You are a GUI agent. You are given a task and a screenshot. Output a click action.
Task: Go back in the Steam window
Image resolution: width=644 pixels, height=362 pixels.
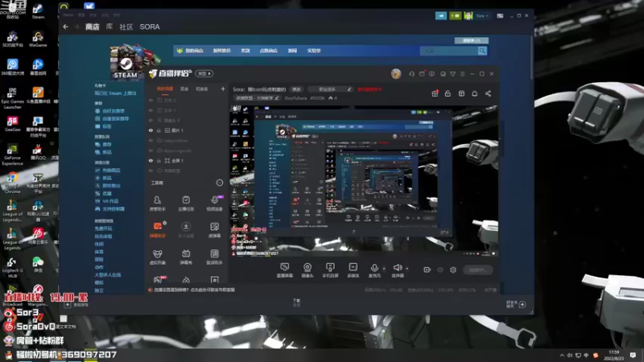pyautogui.click(x=66, y=27)
